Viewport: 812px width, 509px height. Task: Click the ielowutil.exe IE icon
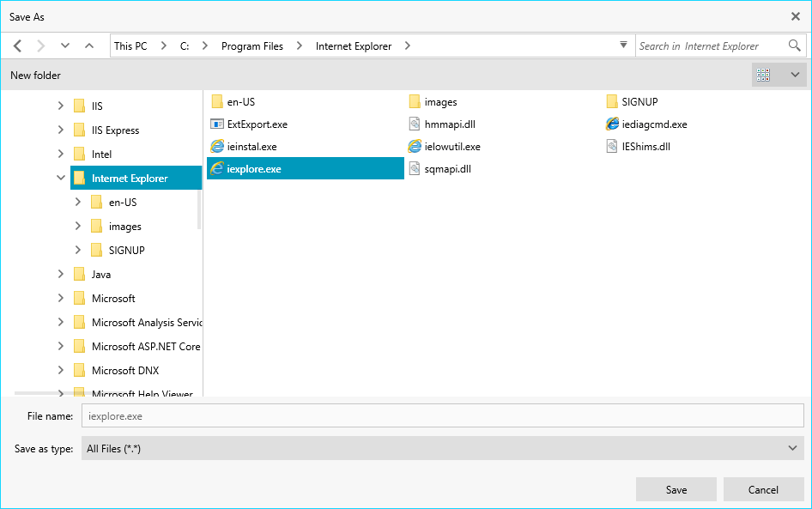click(x=415, y=146)
